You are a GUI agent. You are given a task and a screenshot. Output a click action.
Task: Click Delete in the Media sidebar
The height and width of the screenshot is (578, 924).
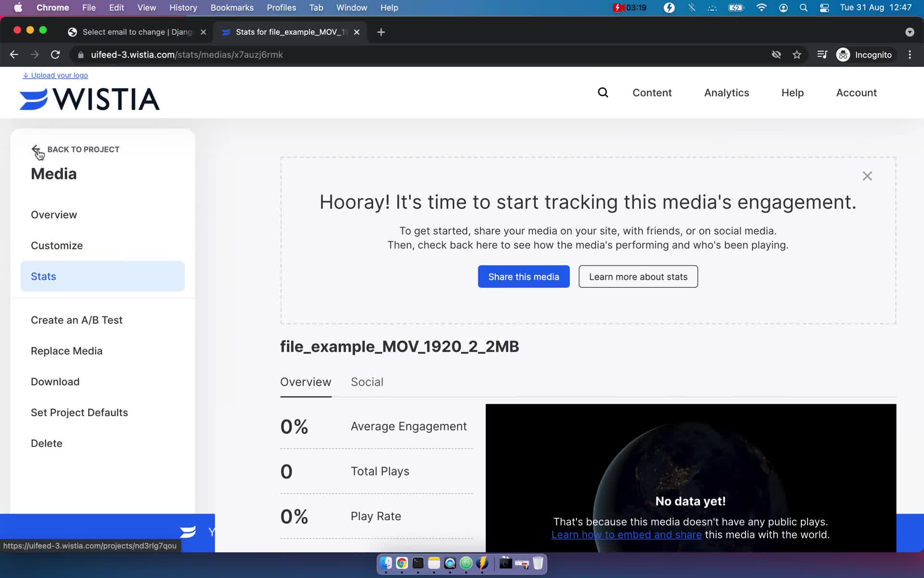[x=47, y=444]
